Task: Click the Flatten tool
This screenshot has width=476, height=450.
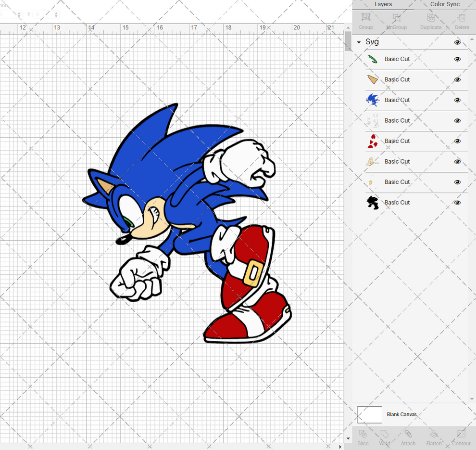Action: click(x=434, y=437)
